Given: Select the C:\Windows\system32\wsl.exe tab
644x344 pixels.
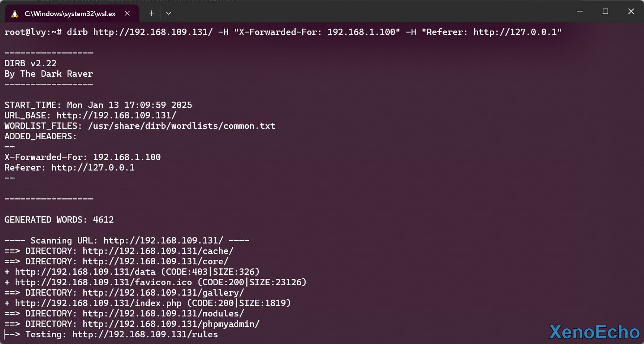Looking at the screenshot, I should pos(70,14).
